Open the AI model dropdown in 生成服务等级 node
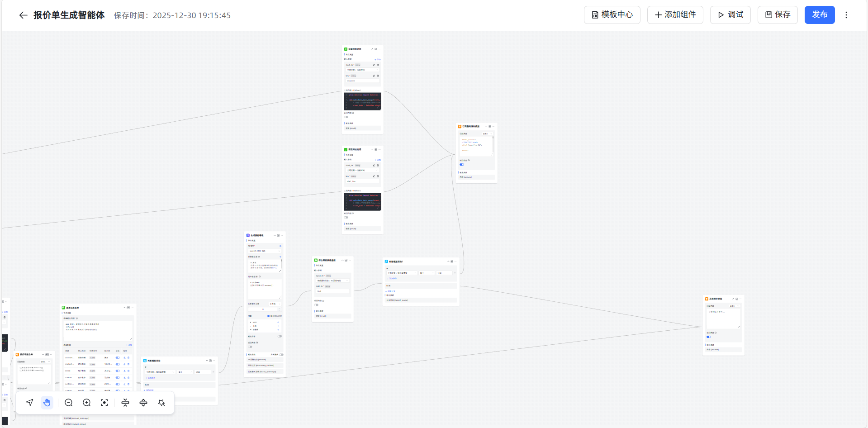Image resolution: width=868 pixels, height=428 pixels. click(x=265, y=251)
